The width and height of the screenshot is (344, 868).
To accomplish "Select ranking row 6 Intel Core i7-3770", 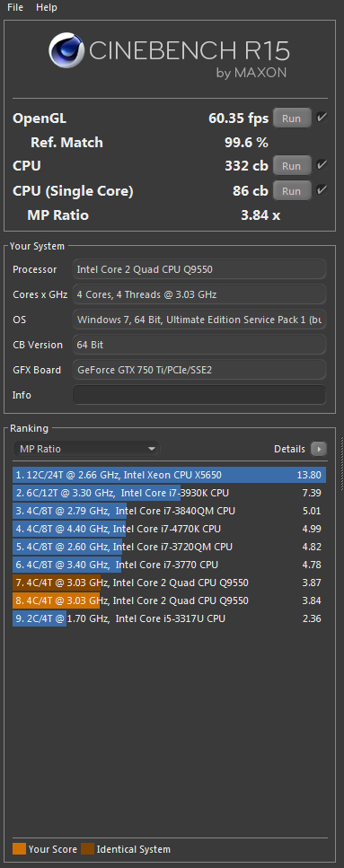I will tap(170, 565).
